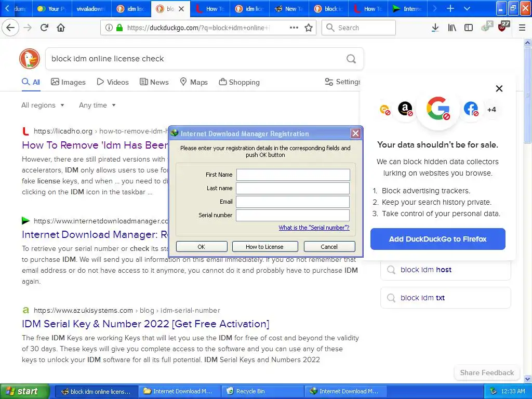This screenshot has width=532, height=399.
Task: Select the All results tab
Action: (x=31, y=82)
